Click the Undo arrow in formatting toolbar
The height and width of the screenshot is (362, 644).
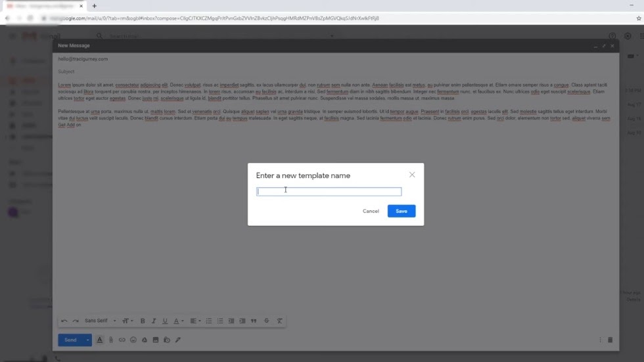(64, 321)
